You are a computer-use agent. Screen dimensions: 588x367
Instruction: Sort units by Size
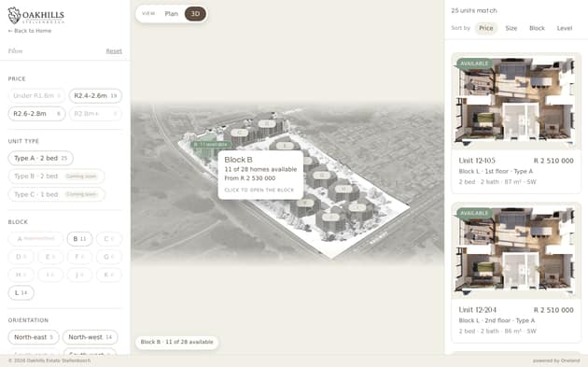[511, 28]
